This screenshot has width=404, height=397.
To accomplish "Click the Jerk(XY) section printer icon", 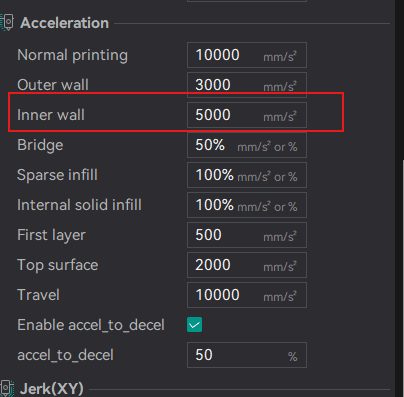I will click(7, 388).
